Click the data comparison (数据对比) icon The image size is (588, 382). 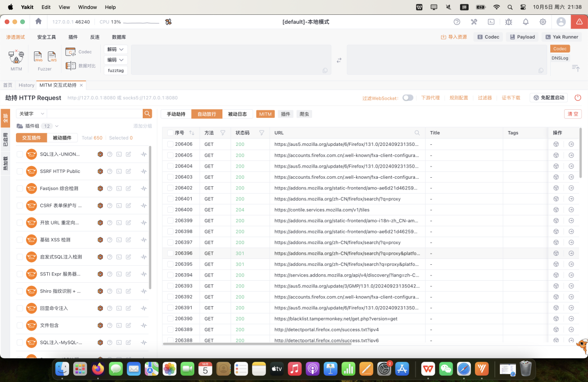(71, 66)
